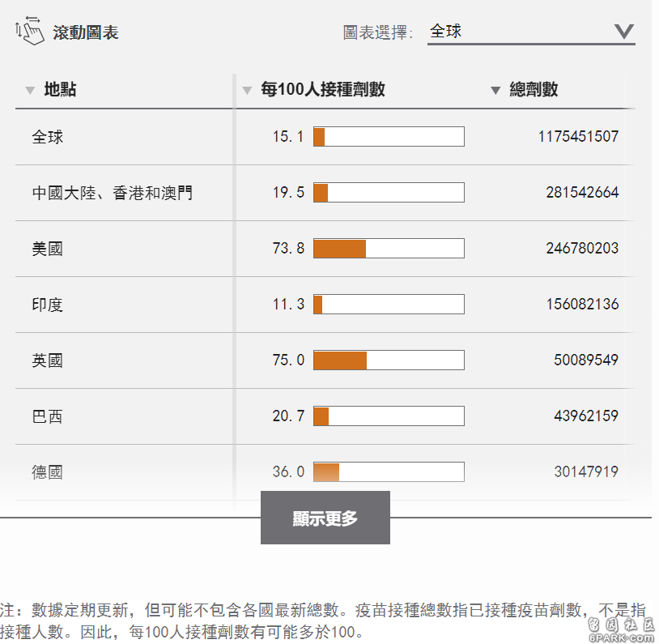Select the 巴西 row label
The width and height of the screenshot is (659, 644).
[48, 416]
